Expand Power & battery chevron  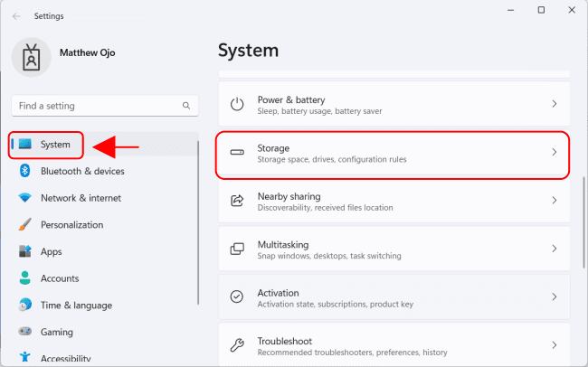click(x=555, y=104)
